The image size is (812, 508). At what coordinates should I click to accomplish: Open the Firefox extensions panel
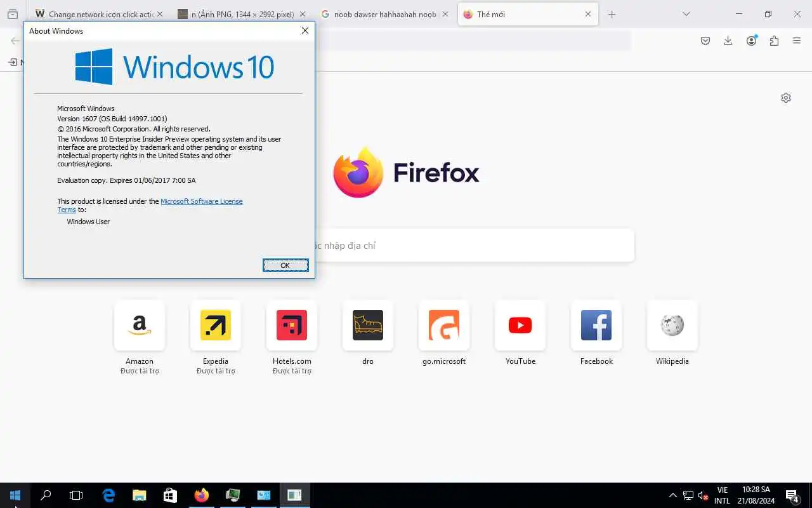tap(774, 41)
